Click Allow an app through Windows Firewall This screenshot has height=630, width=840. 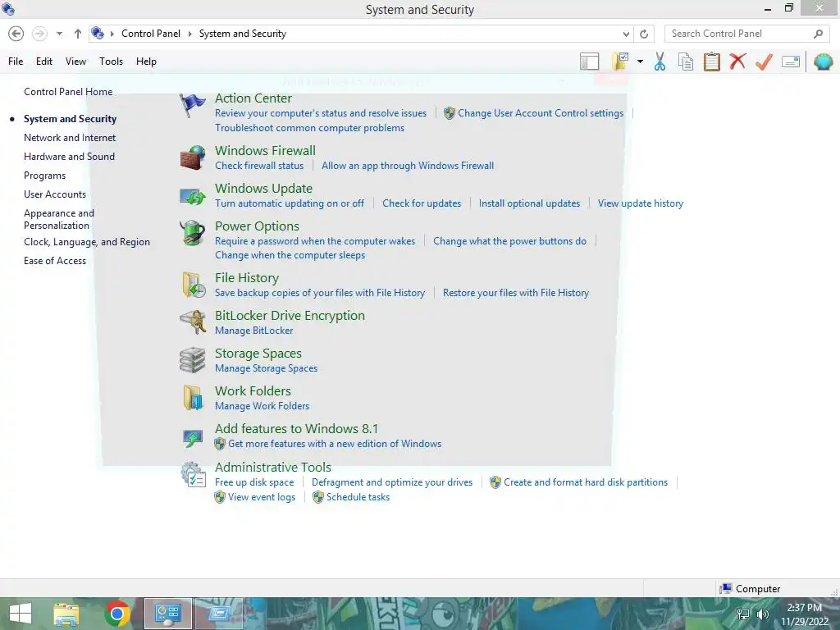(x=408, y=166)
